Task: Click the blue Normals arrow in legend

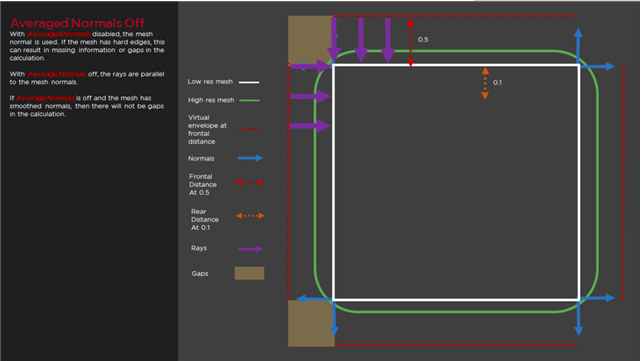Action: coord(250,158)
